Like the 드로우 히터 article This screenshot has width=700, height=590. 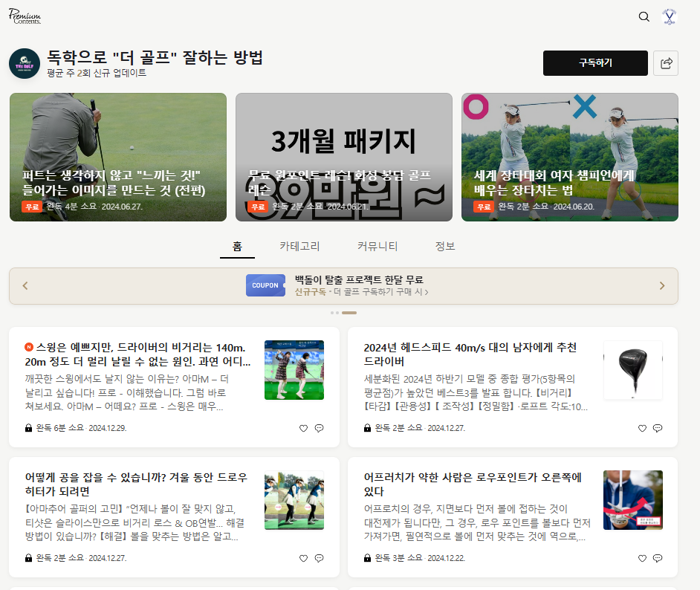tap(304, 558)
